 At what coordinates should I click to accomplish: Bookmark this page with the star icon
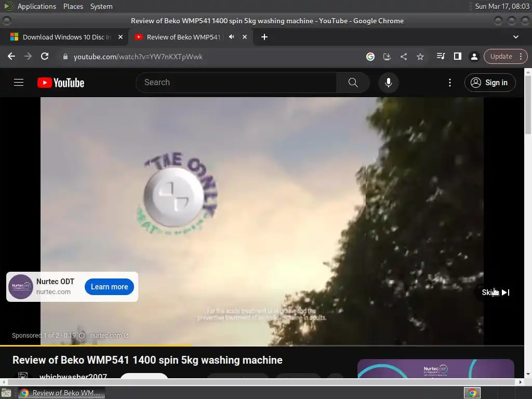[420, 57]
